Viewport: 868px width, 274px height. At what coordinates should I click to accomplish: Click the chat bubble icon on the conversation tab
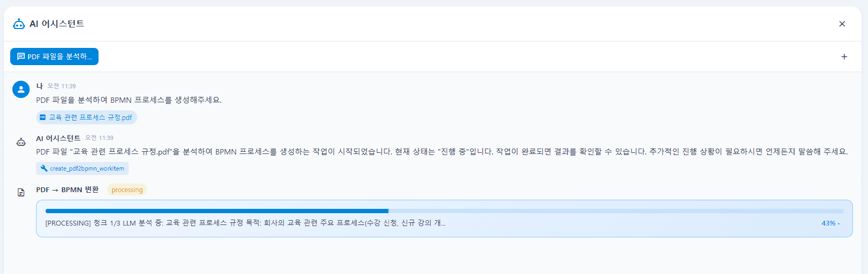tap(21, 57)
